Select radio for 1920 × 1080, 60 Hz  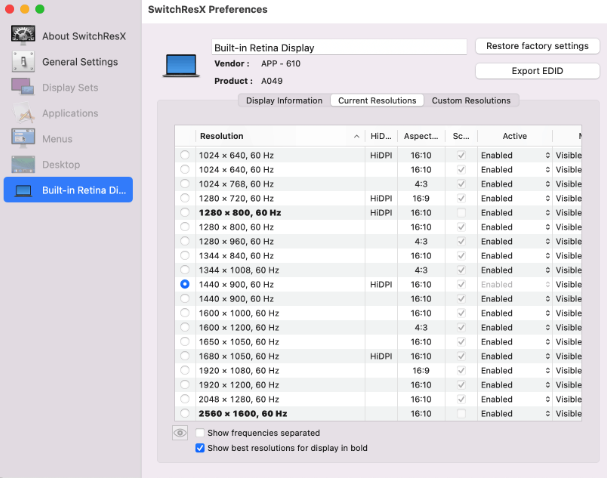pos(185,370)
